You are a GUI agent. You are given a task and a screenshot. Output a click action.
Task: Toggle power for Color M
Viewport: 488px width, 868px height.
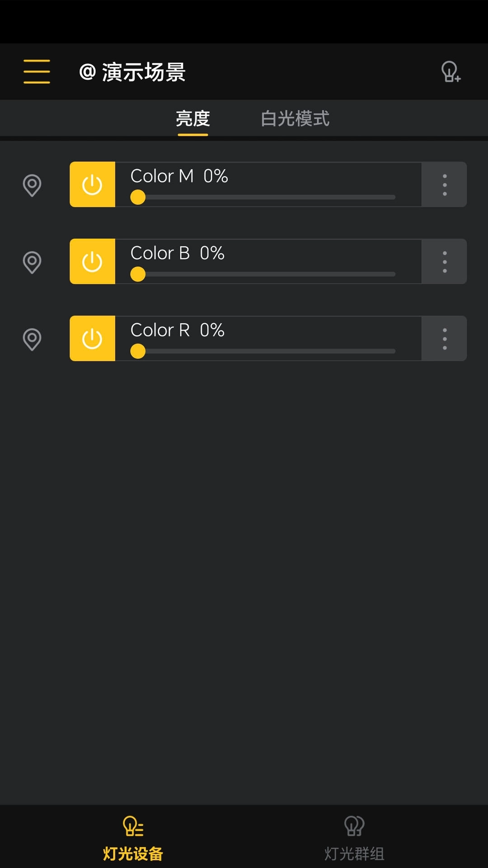click(x=92, y=184)
